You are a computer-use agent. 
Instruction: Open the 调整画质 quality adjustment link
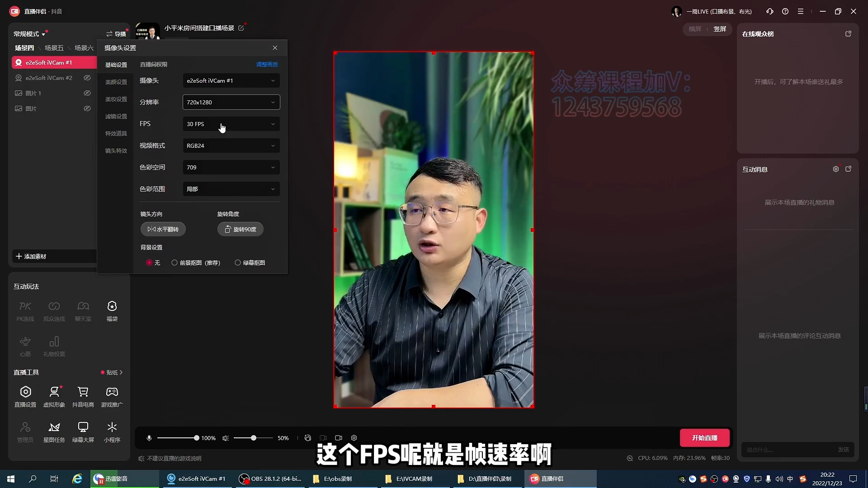click(x=267, y=64)
